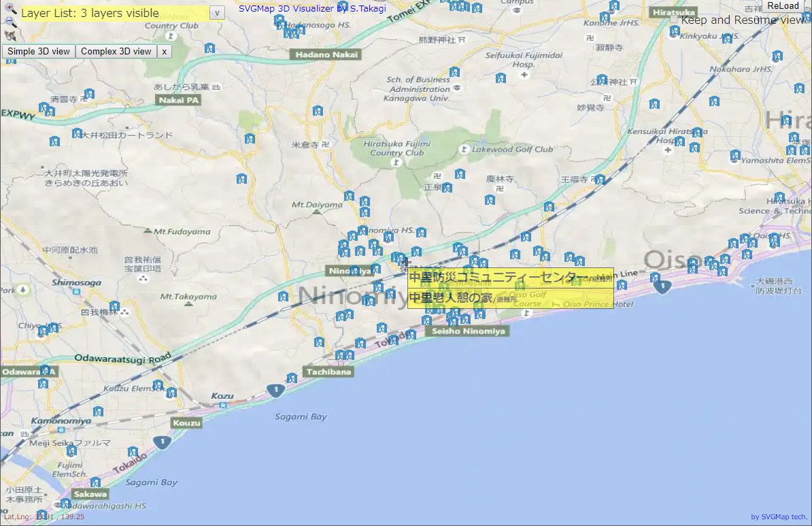
Task: Click the shelter icon beside 正泉寺
Action: point(447,187)
